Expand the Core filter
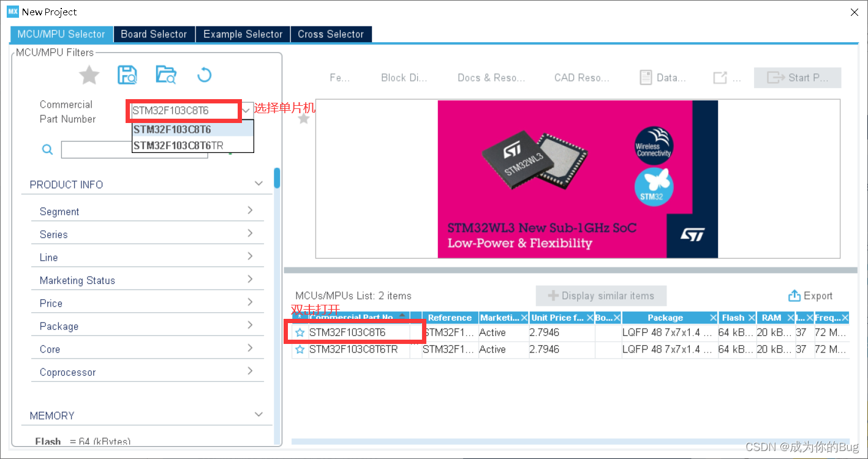The height and width of the screenshot is (459, 868). pyautogui.click(x=250, y=348)
